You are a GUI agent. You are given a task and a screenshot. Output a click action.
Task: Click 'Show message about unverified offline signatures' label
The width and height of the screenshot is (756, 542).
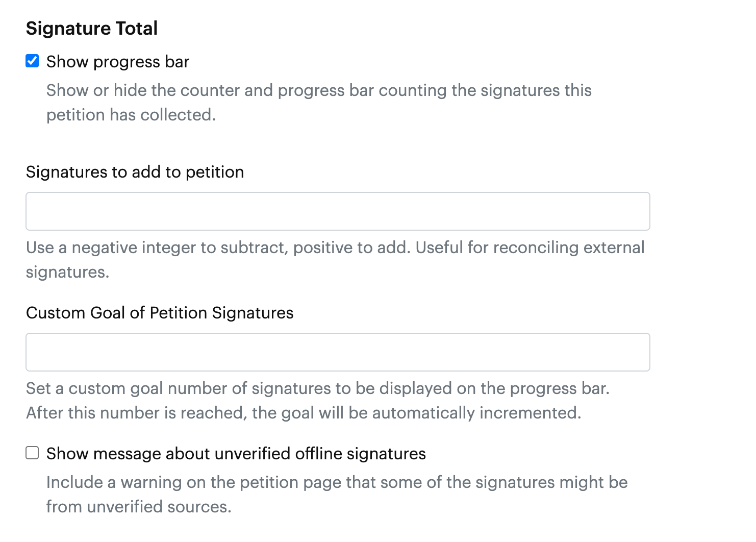[x=236, y=454]
